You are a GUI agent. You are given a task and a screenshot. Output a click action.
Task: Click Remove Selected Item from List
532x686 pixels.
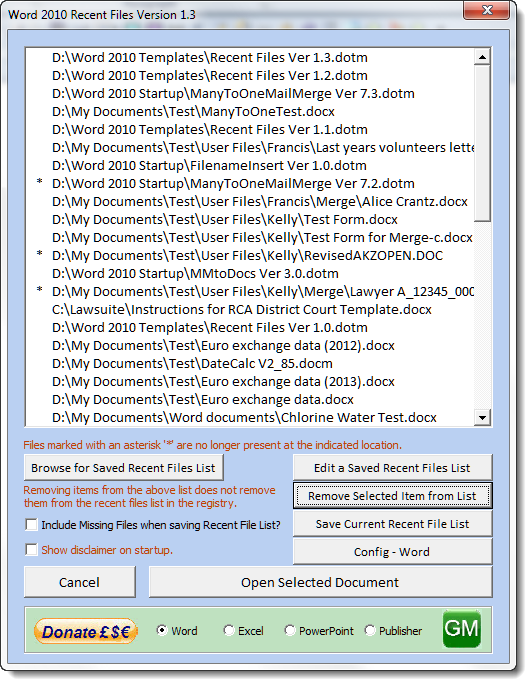coord(392,496)
